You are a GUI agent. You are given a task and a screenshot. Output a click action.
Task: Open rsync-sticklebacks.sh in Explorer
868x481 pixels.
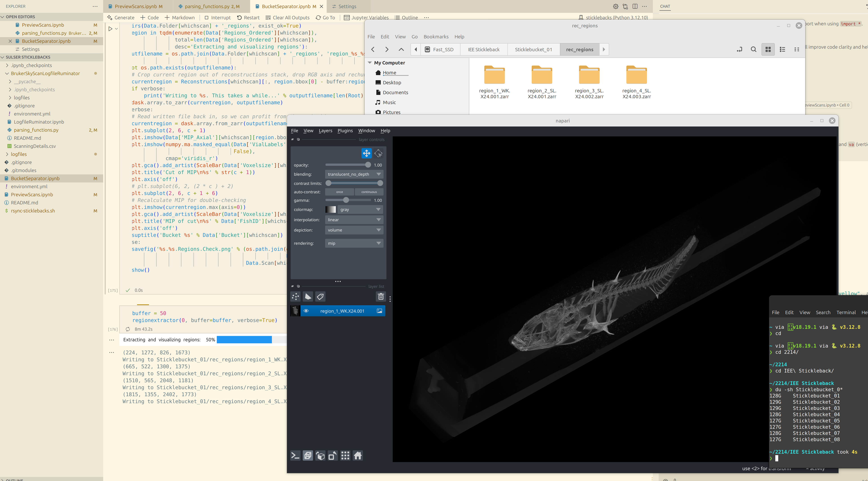[33, 211]
